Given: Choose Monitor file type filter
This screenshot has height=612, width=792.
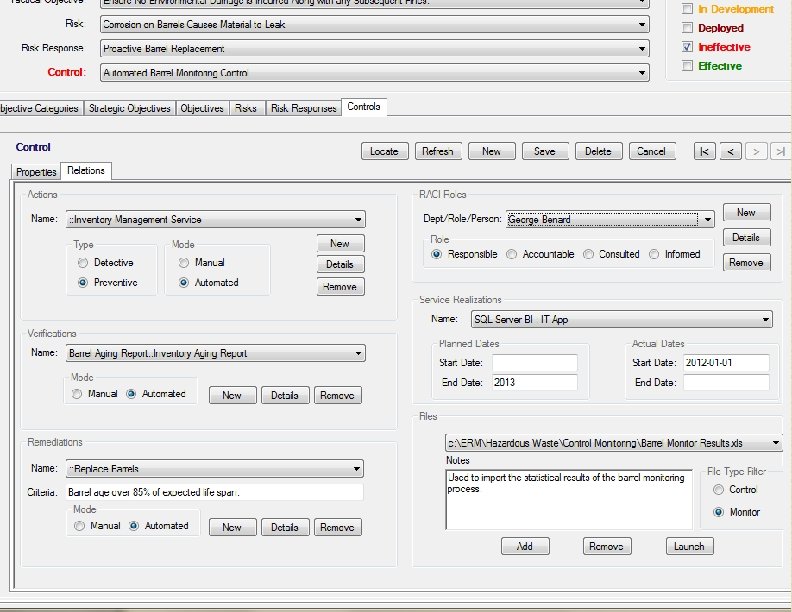Looking at the screenshot, I should pyautogui.click(x=718, y=512).
